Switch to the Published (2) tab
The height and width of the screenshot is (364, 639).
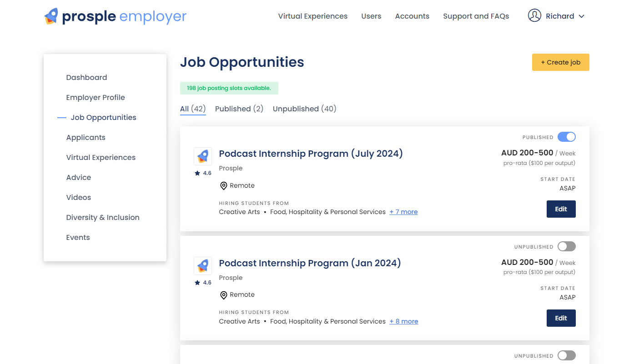(239, 109)
